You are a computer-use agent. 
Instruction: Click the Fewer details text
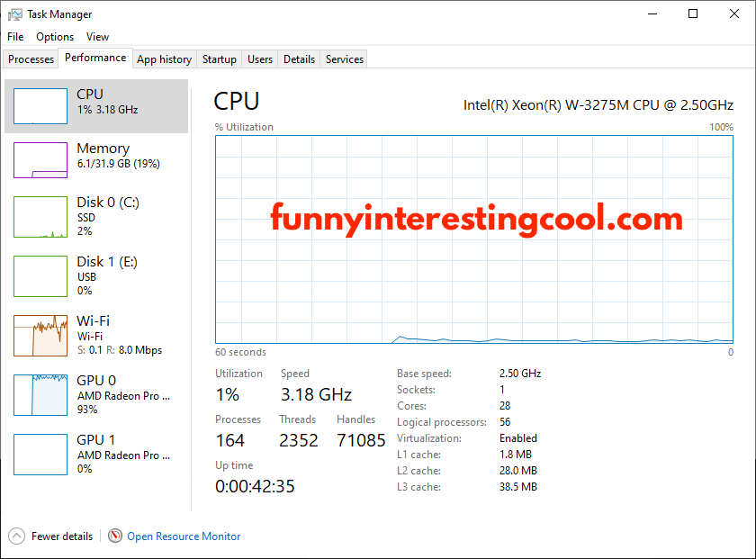tap(62, 536)
